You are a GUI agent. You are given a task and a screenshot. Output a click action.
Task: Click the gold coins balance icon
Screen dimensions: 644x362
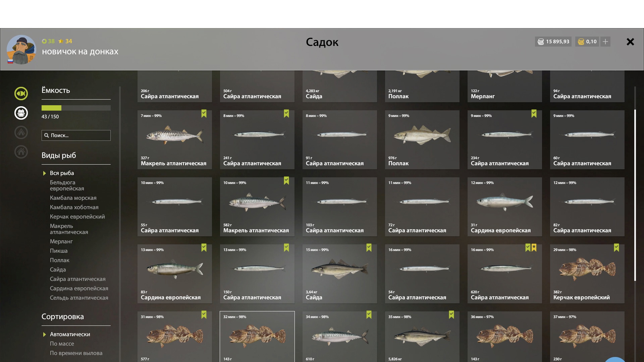pyautogui.click(x=581, y=42)
